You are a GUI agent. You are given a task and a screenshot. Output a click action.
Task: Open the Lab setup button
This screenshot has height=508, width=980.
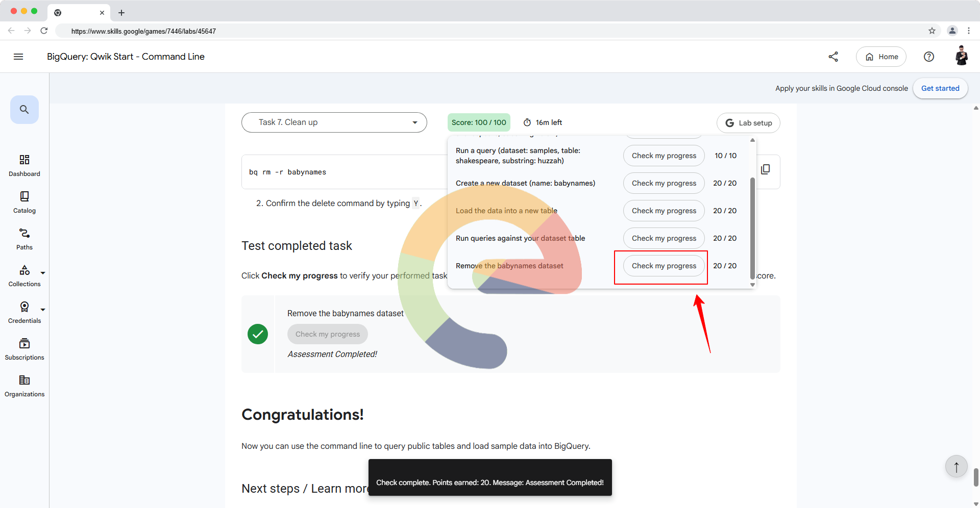[x=748, y=123]
